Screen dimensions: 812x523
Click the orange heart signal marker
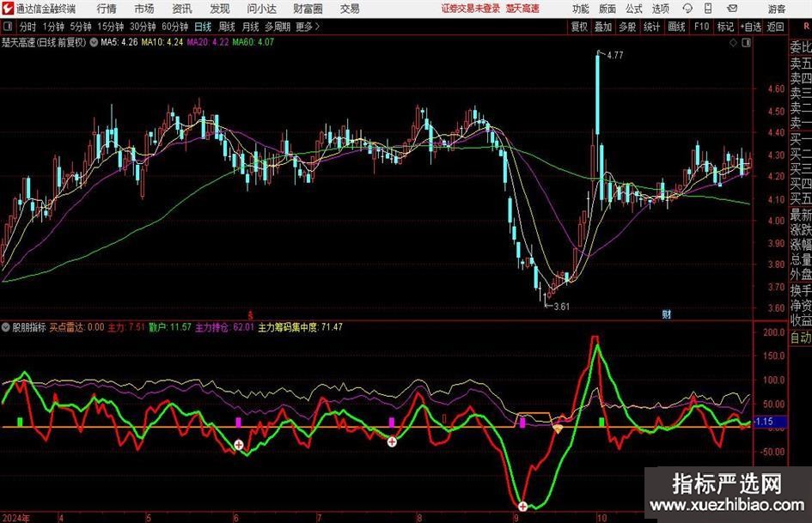(558, 429)
